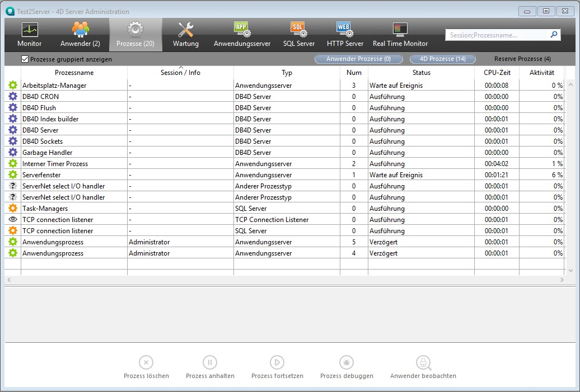This screenshot has width=580, height=392.
Task: Select the Prozesse (20) tab
Action: coord(135,35)
